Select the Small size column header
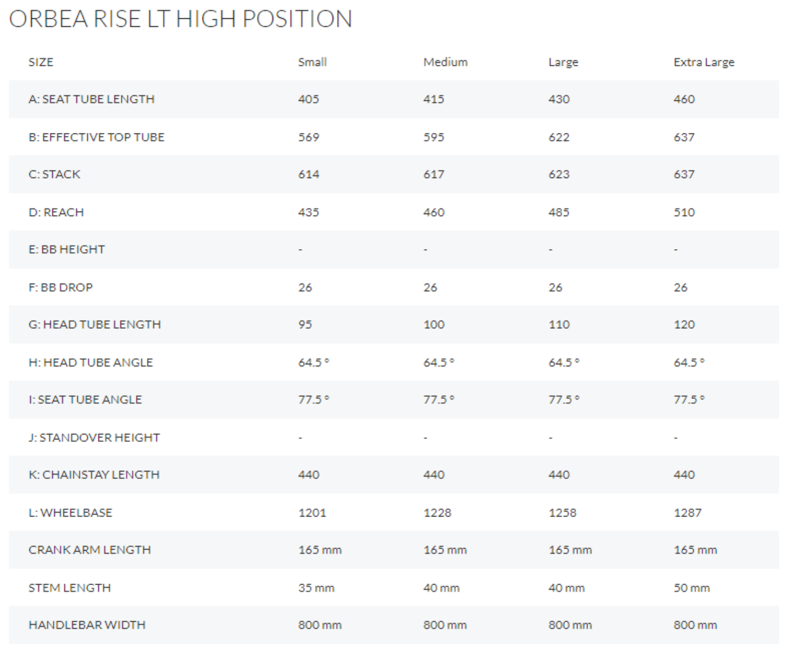This screenshot has height=672, width=804. coord(312,62)
